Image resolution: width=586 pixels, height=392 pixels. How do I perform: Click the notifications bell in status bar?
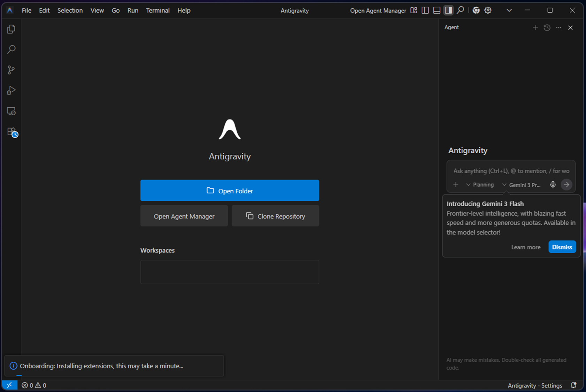tap(573, 385)
